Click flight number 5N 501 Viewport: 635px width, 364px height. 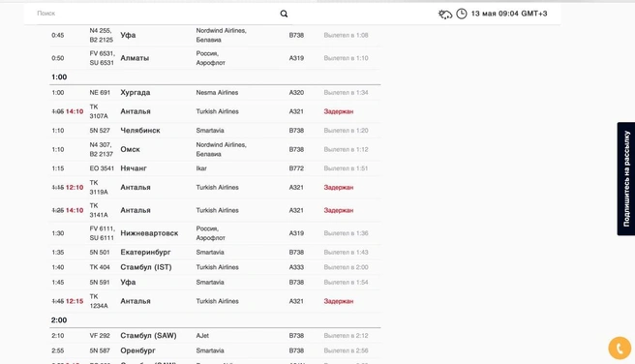coord(100,253)
